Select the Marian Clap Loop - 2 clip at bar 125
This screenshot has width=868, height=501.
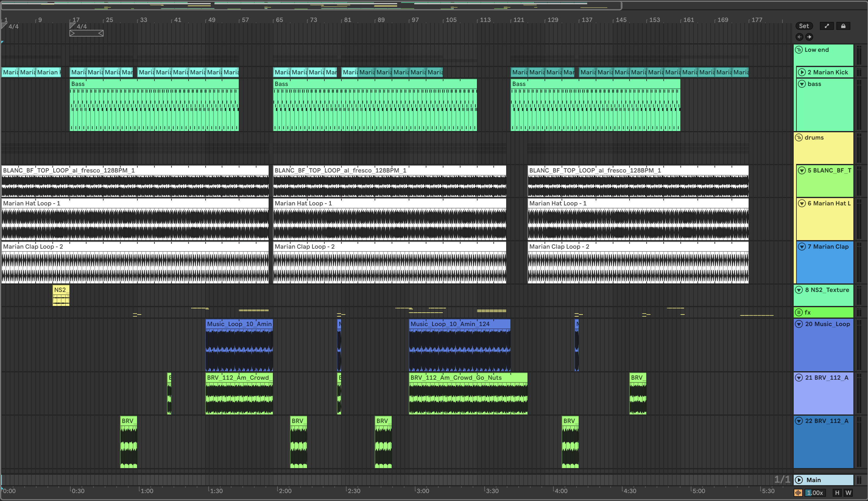[638, 262]
